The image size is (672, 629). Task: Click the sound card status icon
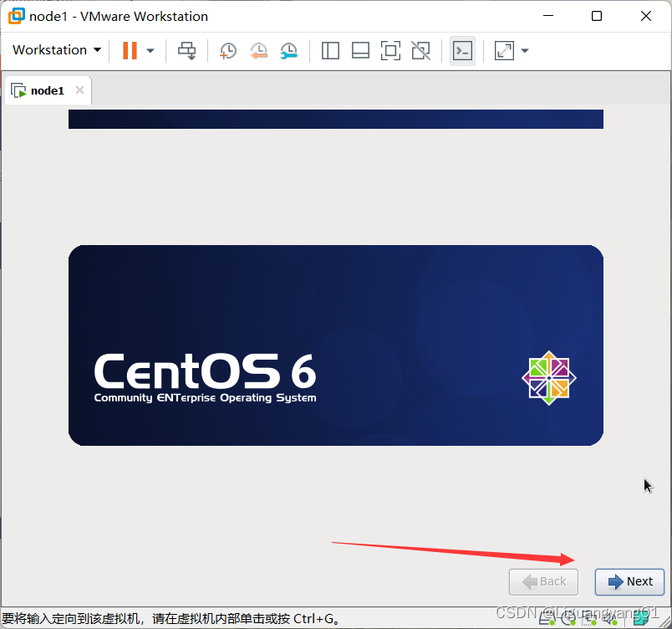(609, 618)
